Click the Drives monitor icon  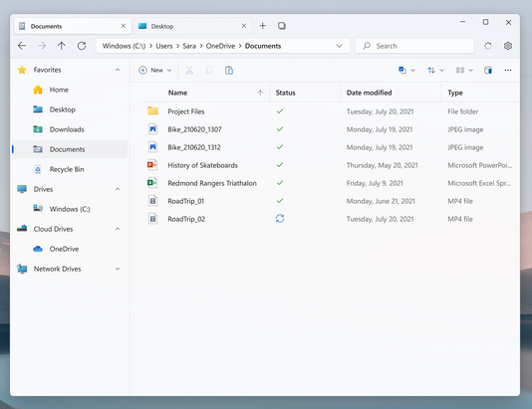click(x=22, y=189)
